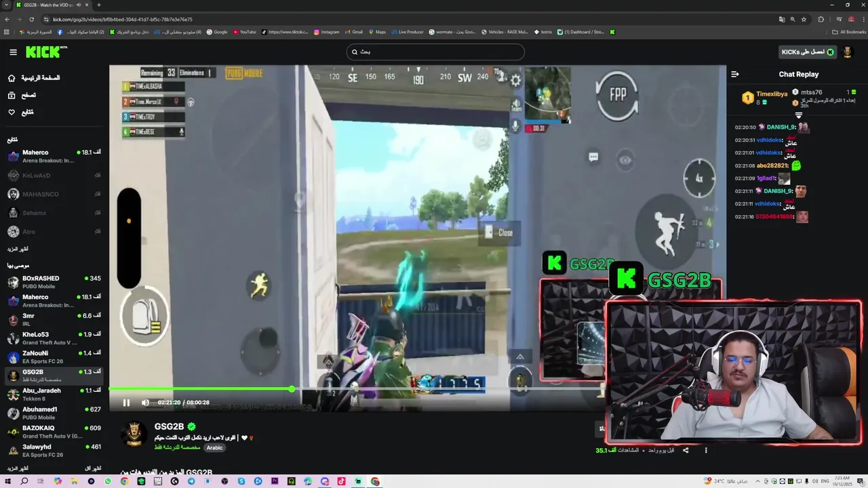Click the translate page icon
This screenshot has width=868, height=488.
point(782,20)
